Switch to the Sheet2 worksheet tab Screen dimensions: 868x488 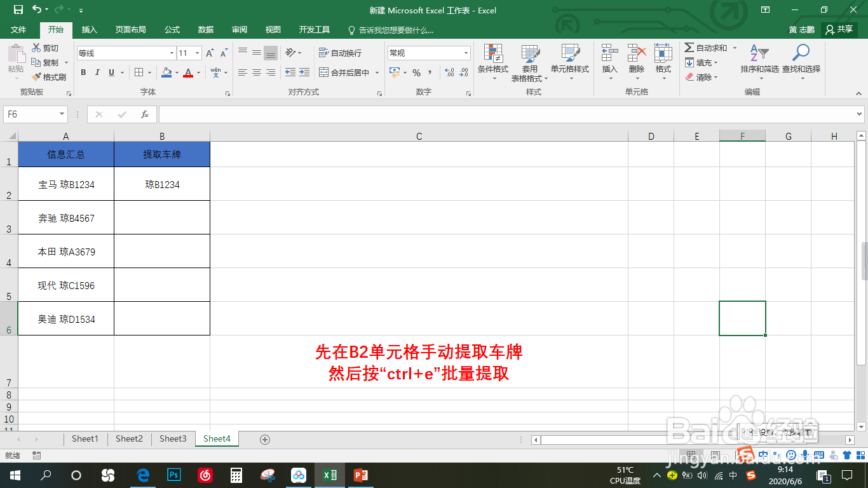[128, 438]
